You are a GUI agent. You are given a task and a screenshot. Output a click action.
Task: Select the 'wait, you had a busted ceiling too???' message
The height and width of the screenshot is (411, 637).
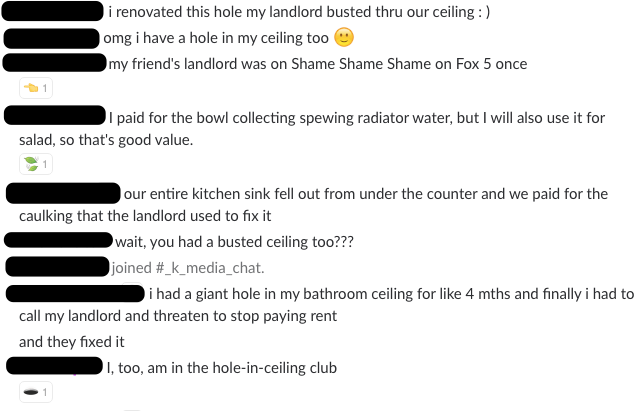pyautogui.click(x=234, y=242)
